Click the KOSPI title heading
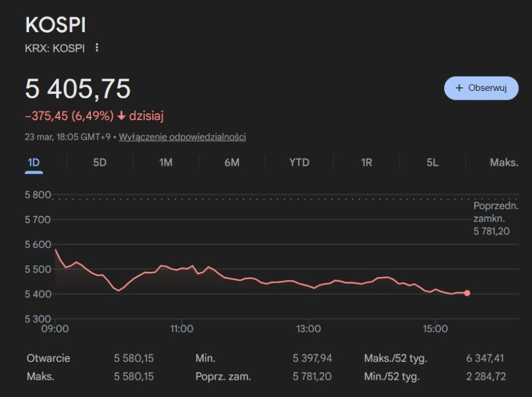This screenshot has width=532, height=397. 55,25
